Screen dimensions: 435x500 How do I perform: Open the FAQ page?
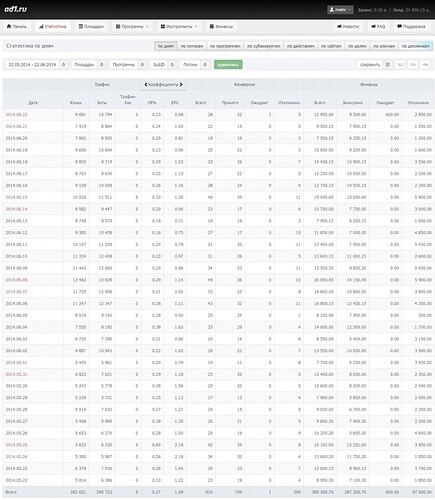pos(378,26)
